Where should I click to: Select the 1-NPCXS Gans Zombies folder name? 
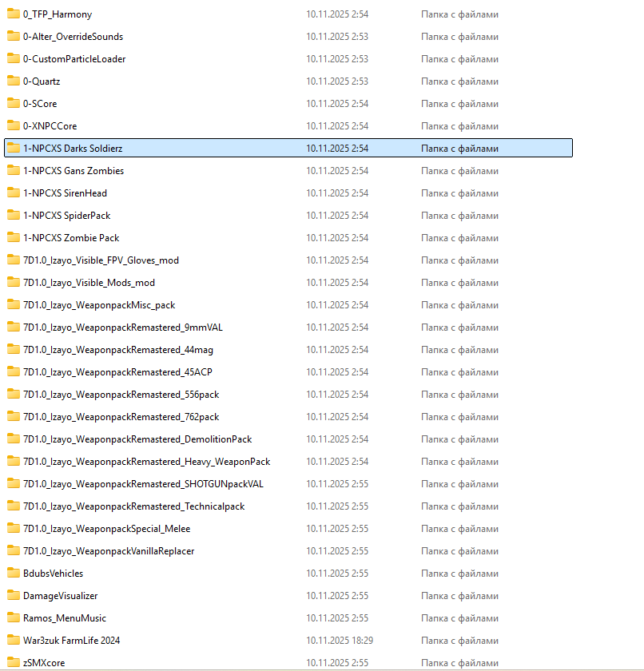(x=74, y=171)
